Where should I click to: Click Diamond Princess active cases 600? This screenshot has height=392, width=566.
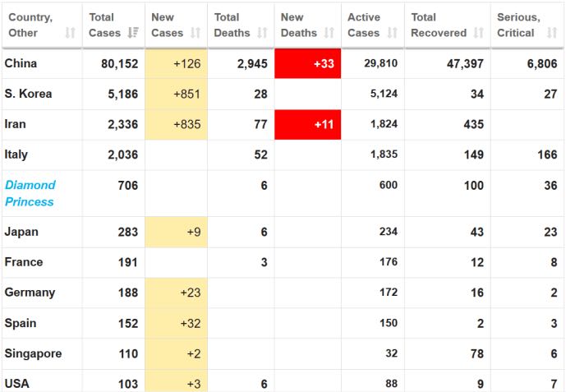tap(389, 185)
